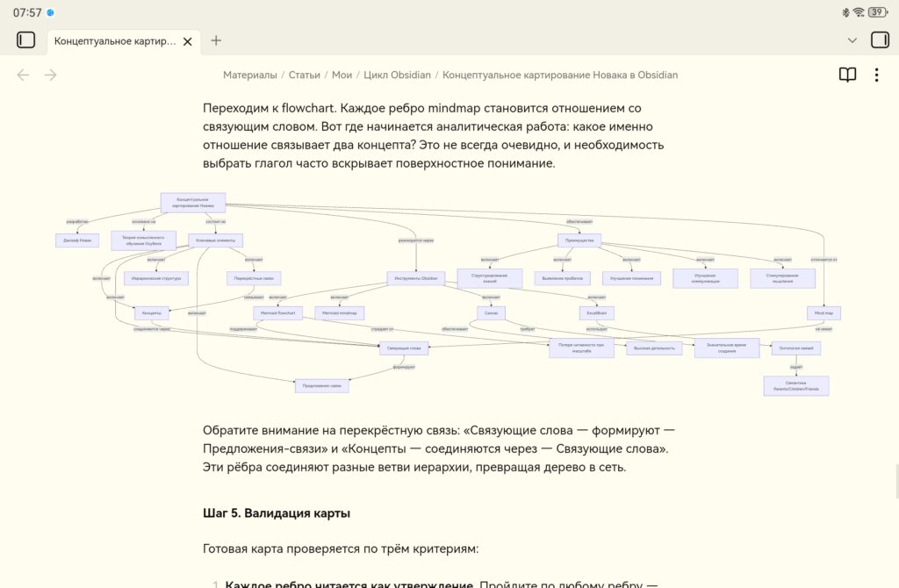Screen dimensions: 899x588
Task: Open the Цикл Obsidian breadcrumb folder
Action: point(397,75)
